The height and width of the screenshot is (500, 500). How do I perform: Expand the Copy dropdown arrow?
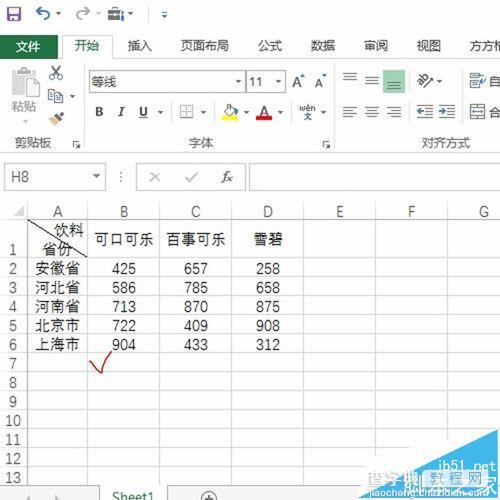coord(72,97)
